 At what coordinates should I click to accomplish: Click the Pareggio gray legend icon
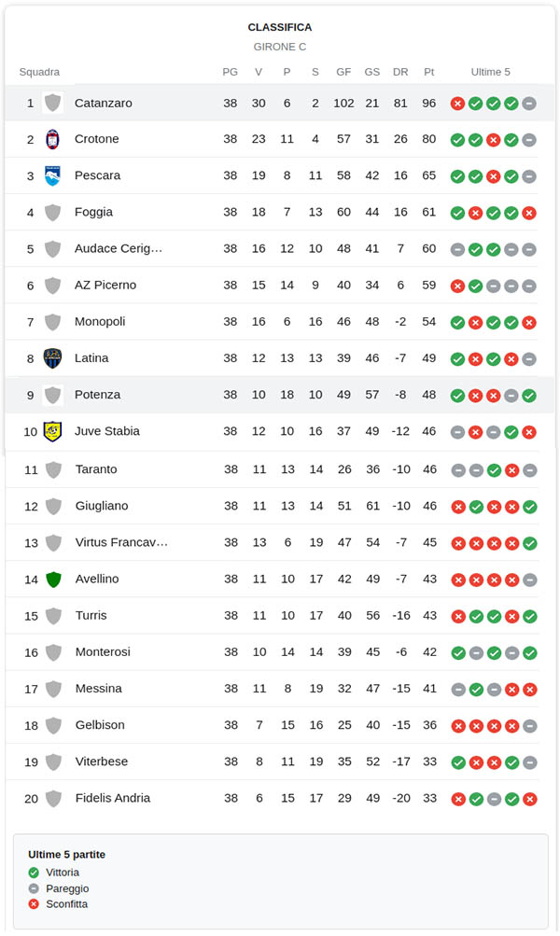(35, 888)
